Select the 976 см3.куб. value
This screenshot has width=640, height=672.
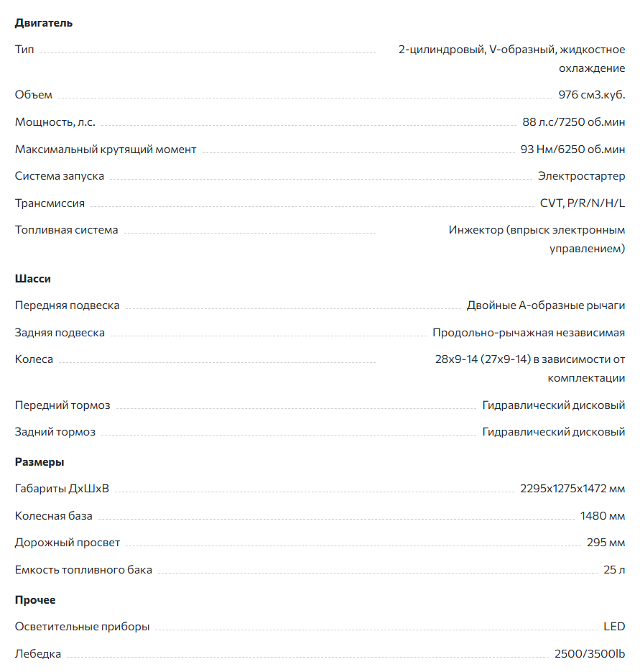coord(591,95)
